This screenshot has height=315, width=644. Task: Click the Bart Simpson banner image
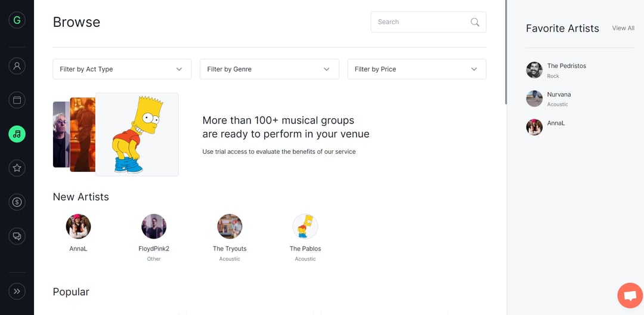(137, 134)
